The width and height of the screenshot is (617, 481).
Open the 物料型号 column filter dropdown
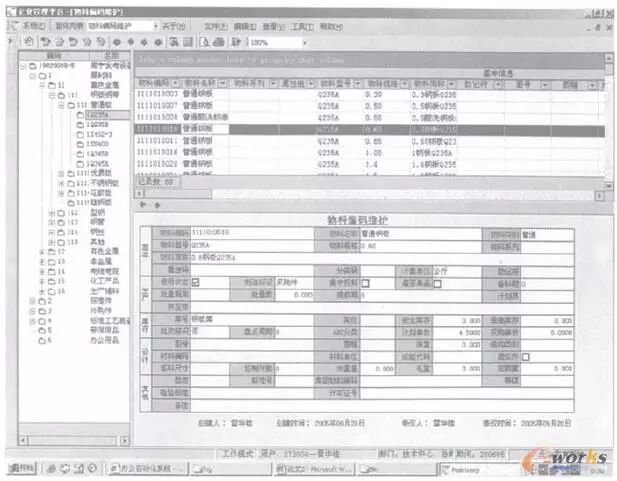tap(357, 84)
